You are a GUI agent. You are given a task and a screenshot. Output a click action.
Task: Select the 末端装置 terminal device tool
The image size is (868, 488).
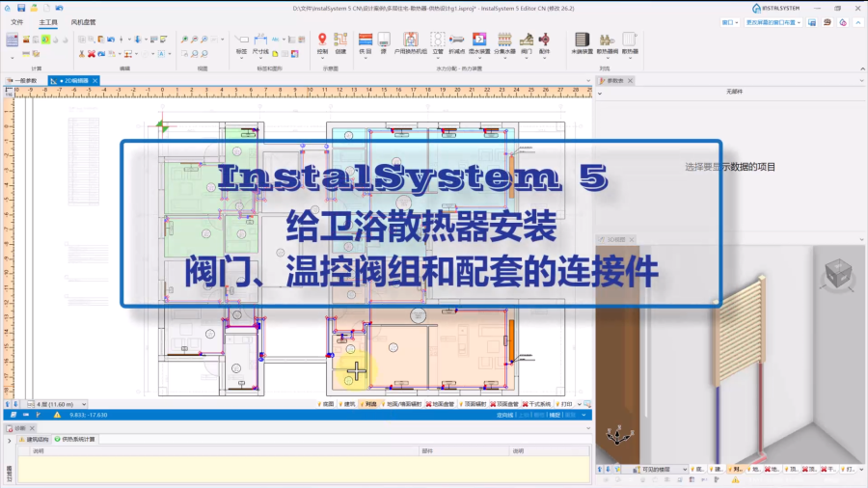pos(582,43)
